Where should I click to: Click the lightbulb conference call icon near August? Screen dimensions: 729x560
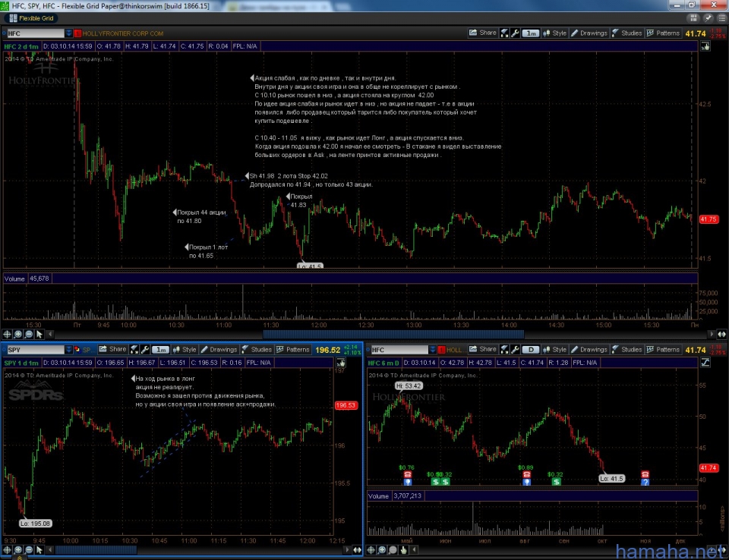click(526, 483)
